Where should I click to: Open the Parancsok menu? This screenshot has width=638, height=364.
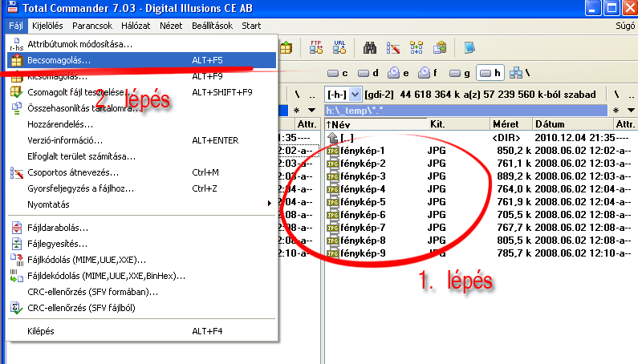[x=92, y=26]
